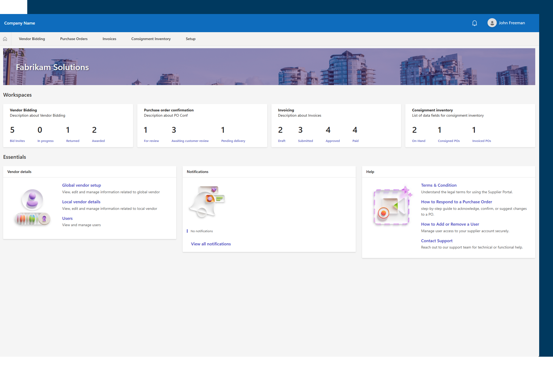Open How to Add or Remove a User

(450, 224)
